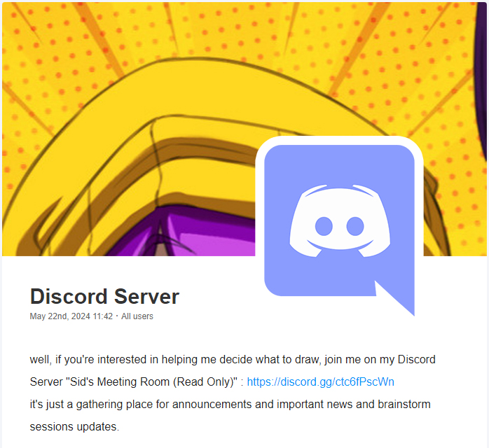Click the right eye of Discord mascot
The height and width of the screenshot is (448, 489).
click(355, 226)
